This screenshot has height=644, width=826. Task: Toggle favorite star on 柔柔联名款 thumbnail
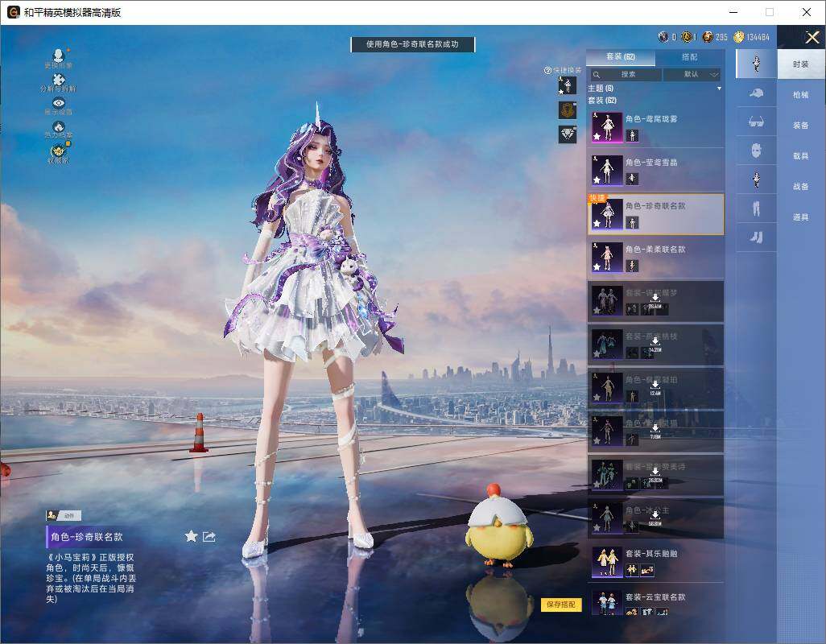[597, 267]
